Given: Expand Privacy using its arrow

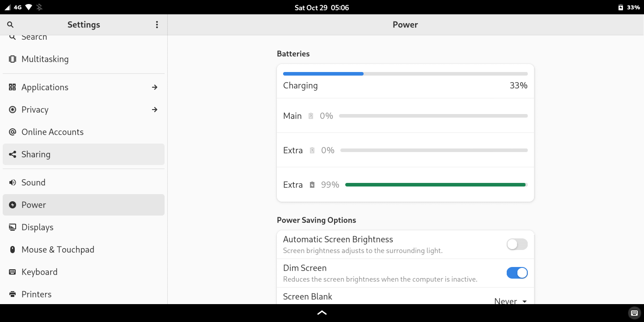Looking at the screenshot, I should tap(155, 110).
